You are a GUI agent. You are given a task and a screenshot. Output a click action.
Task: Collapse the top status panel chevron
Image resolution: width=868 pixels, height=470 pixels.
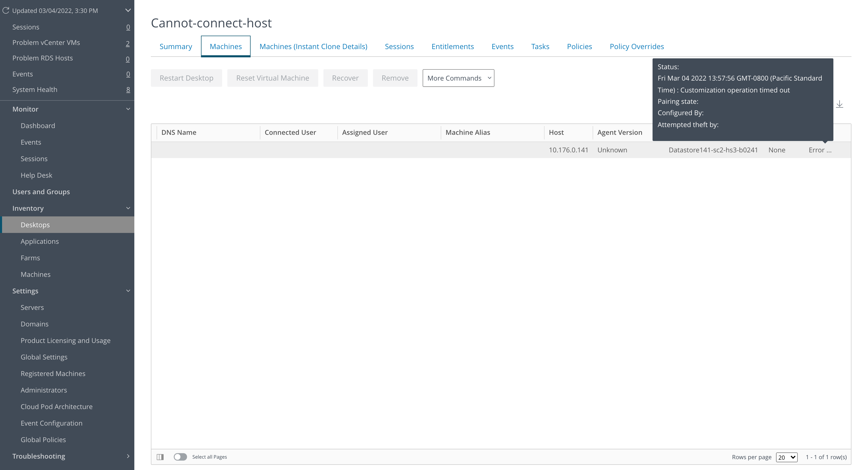click(128, 10)
